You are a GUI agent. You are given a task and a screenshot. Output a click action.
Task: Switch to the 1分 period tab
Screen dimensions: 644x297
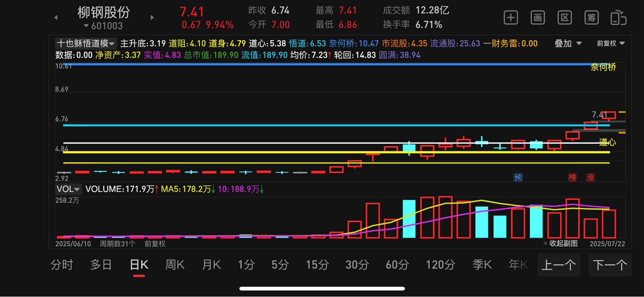pos(246,265)
